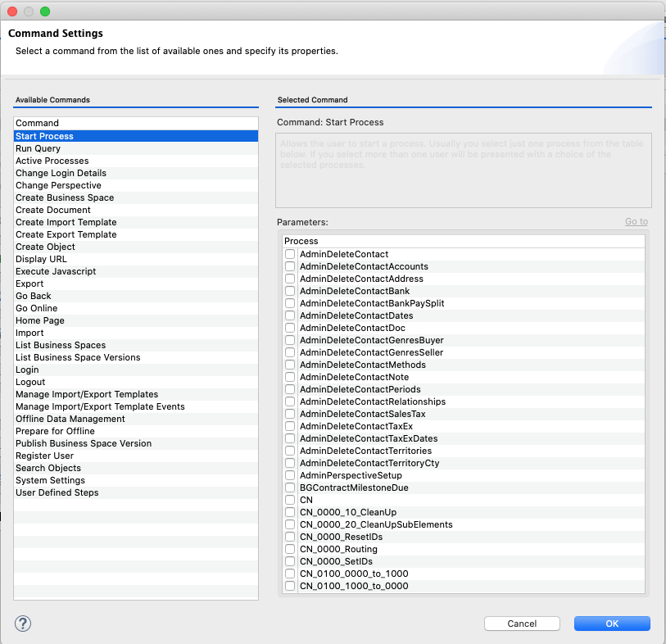The width and height of the screenshot is (666, 644).
Task: Click the CN_0000_ResetIDs process name
Action: pyautogui.click(x=341, y=537)
